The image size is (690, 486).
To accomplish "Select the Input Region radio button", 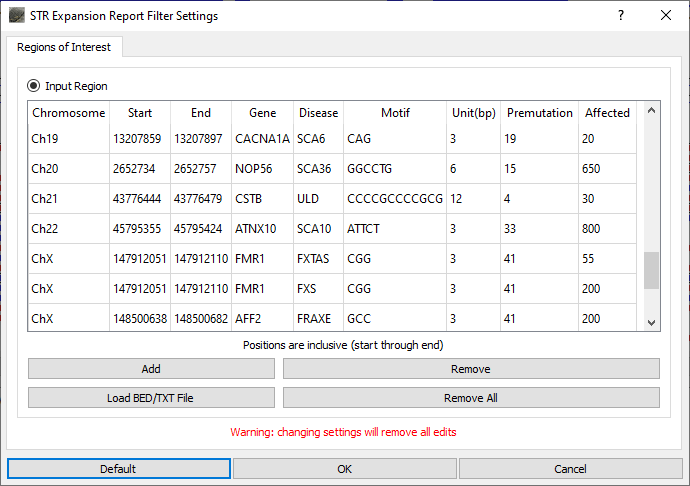I will [33, 85].
